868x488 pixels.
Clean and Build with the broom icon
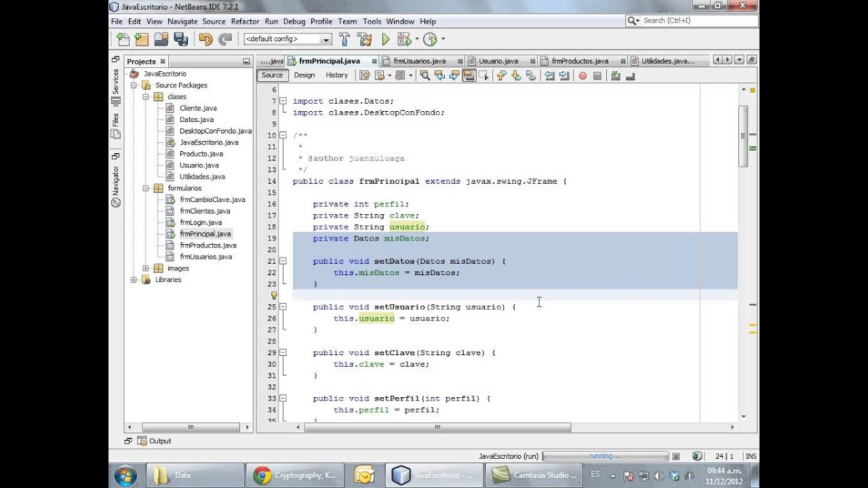click(x=364, y=39)
